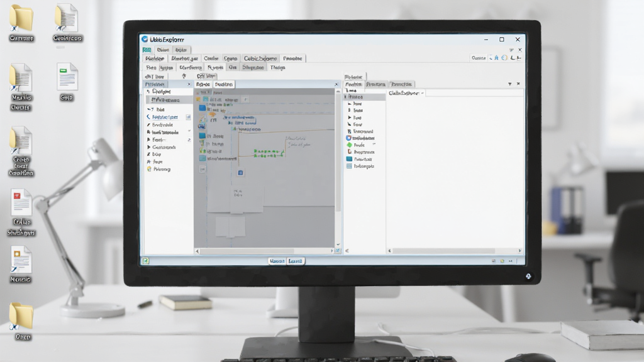Expand the lowest black-triangle item in left tree

click(148, 147)
